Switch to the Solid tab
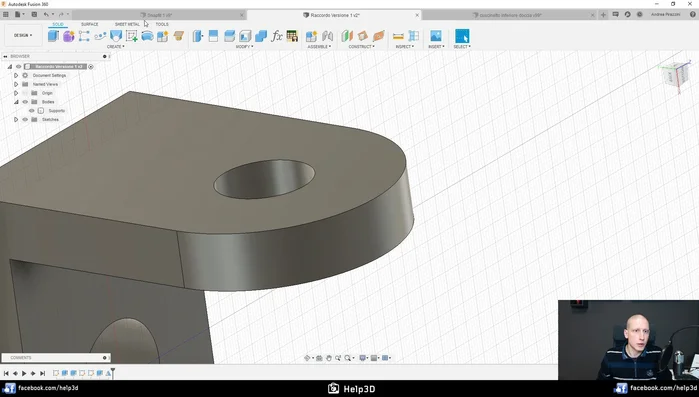Image resolution: width=699 pixels, height=397 pixels. [x=58, y=24]
